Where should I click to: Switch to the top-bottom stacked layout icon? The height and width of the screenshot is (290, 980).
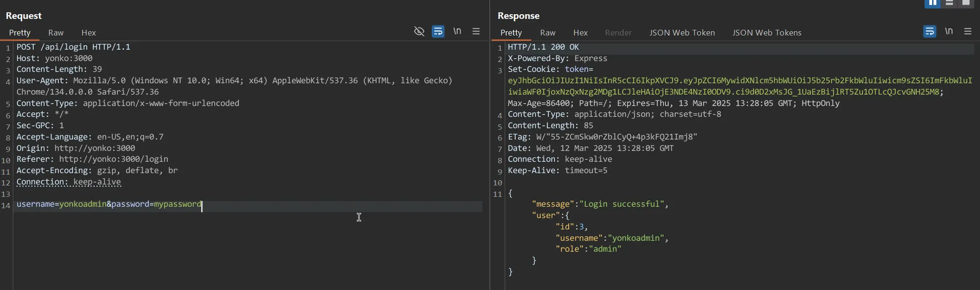point(949,3)
